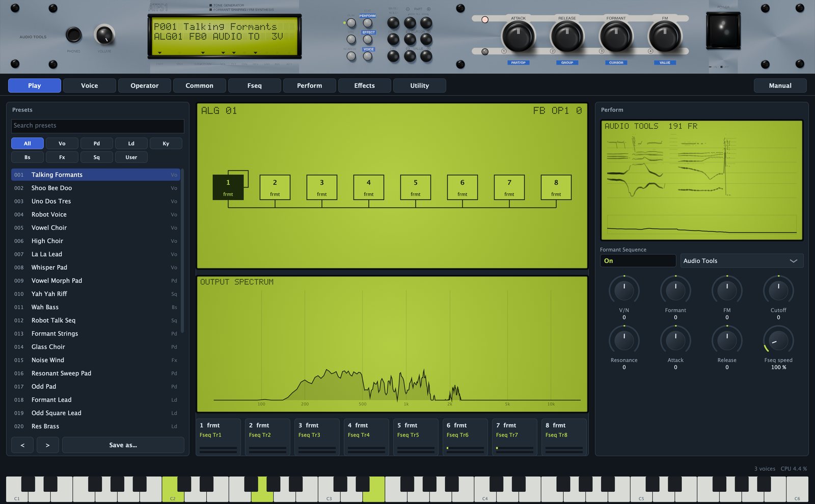Select operator 2 in algorithm display

275,187
